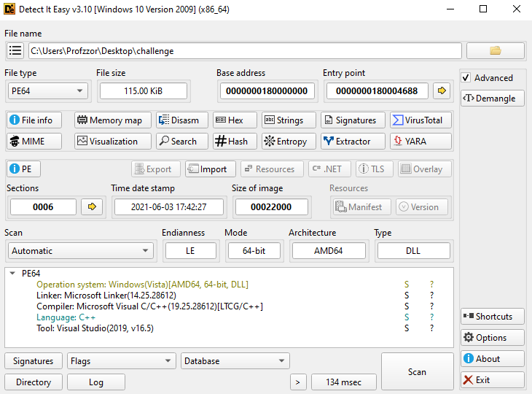Compute file hashes with Hash button

235,142
